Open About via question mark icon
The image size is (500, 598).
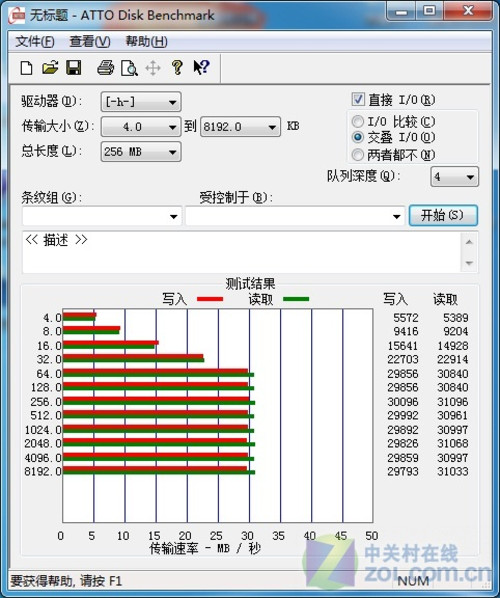click(177, 68)
